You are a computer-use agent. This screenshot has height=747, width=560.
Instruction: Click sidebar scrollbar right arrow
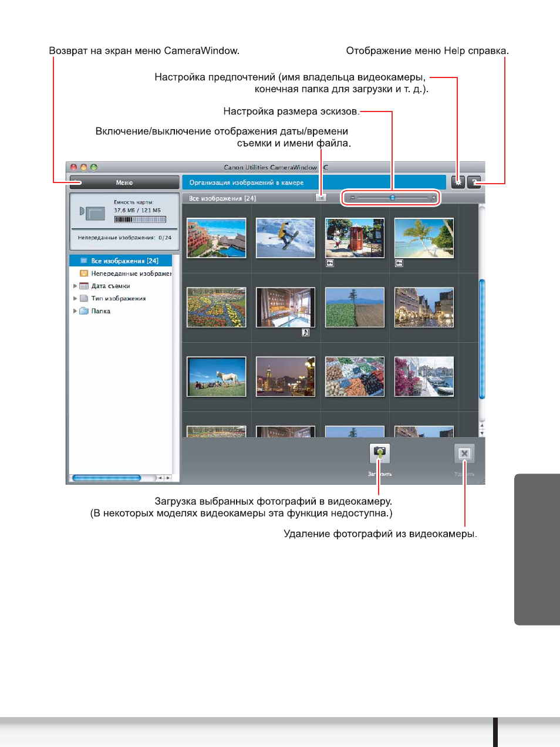(168, 478)
